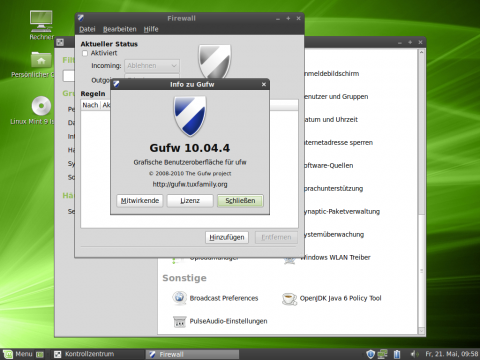Open the Datum und Uhrzeit entry

coord(331,120)
